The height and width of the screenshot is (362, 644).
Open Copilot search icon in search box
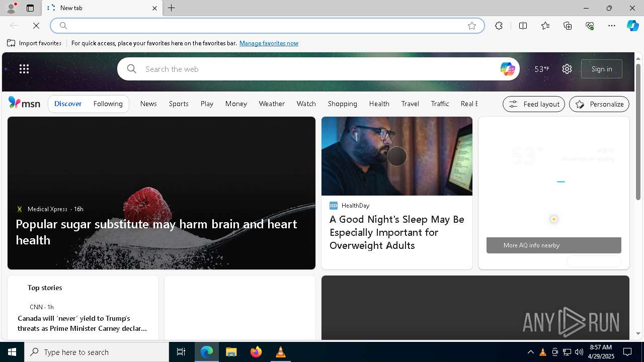507,69
